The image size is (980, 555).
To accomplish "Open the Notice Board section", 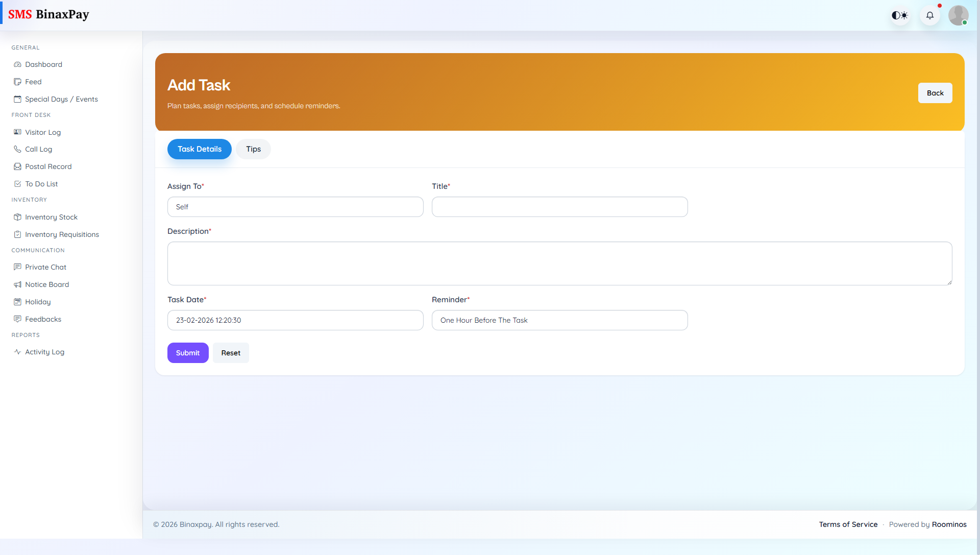I will [47, 284].
